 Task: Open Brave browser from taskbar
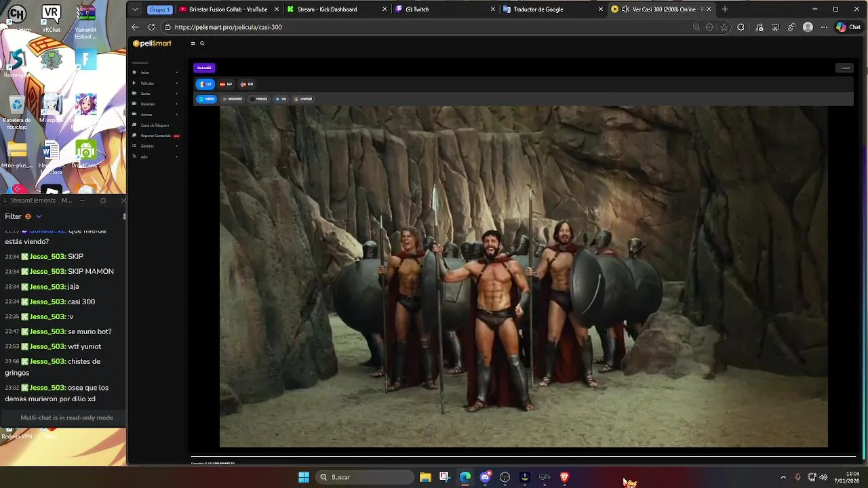(564, 477)
